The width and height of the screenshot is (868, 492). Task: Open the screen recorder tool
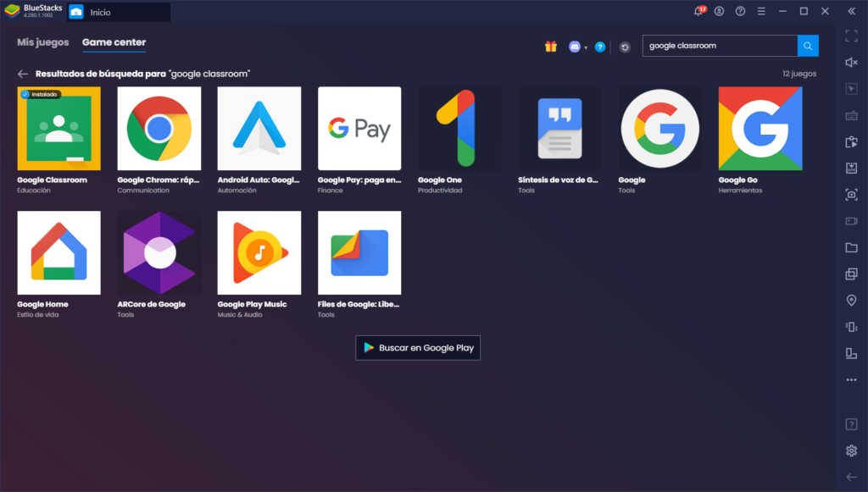(851, 218)
